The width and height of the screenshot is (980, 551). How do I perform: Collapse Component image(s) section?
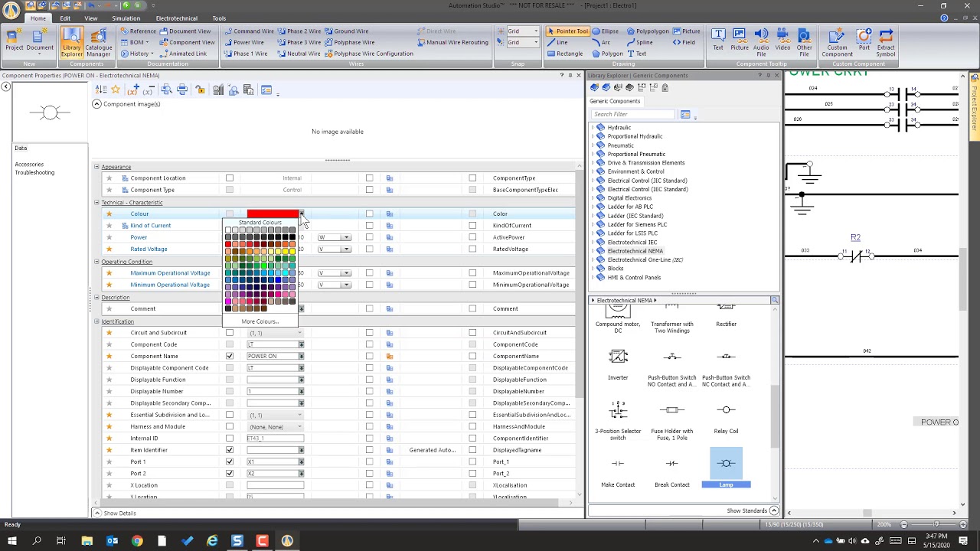[96, 103]
